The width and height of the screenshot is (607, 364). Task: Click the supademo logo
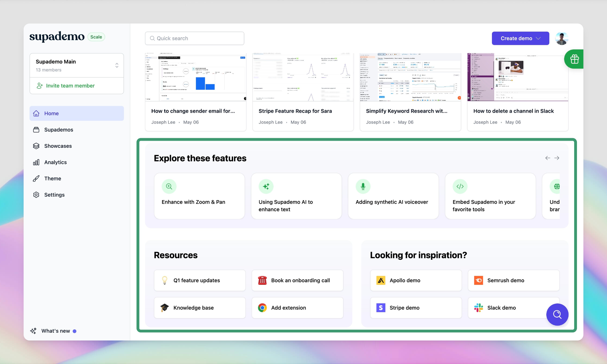[57, 37]
